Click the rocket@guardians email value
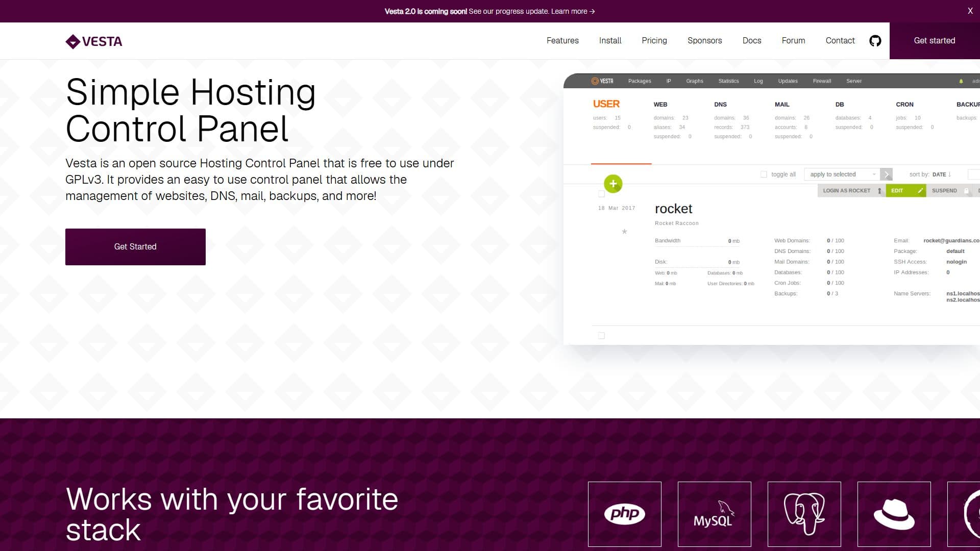This screenshot has width=980, height=551. (951, 241)
